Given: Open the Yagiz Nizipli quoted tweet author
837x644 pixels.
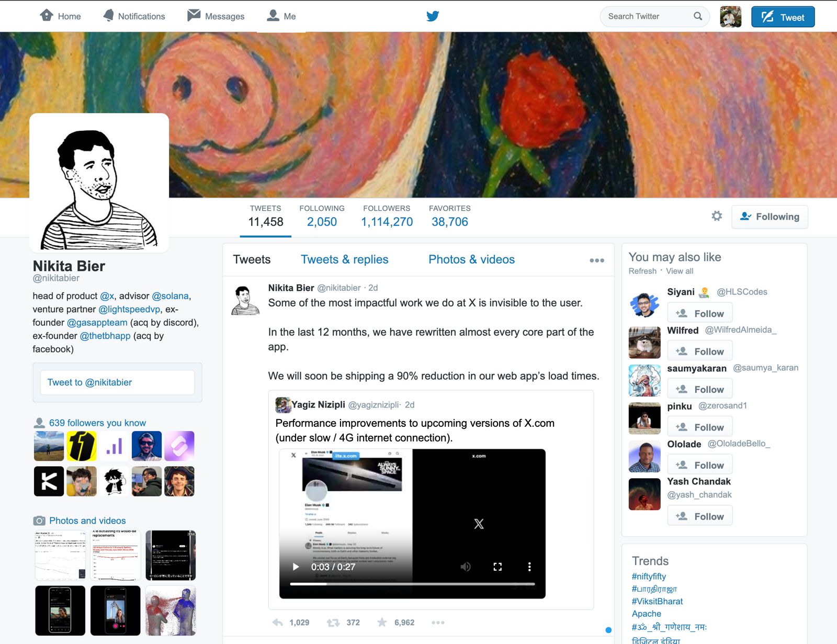Looking at the screenshot, I should click(318, 404).
